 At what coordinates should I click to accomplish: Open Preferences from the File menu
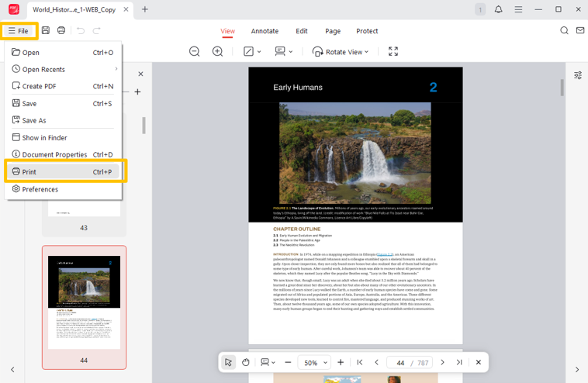coord(63,189)
